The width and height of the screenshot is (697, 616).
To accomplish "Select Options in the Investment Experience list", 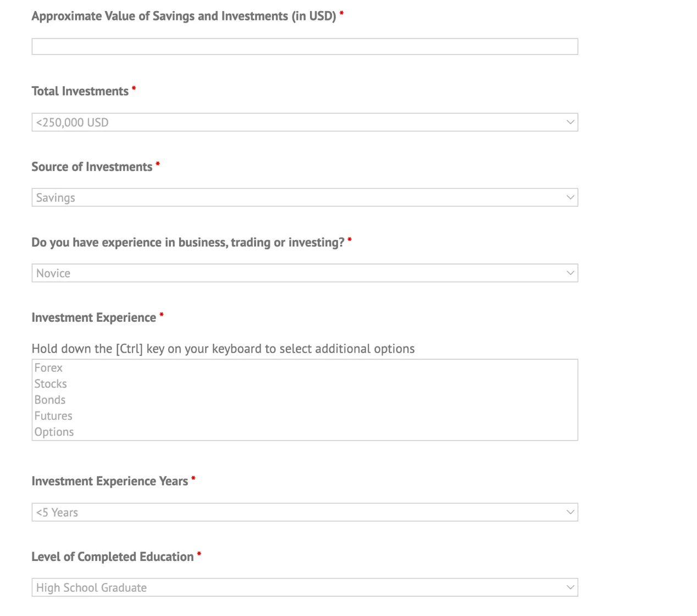I will coord(305,432).
